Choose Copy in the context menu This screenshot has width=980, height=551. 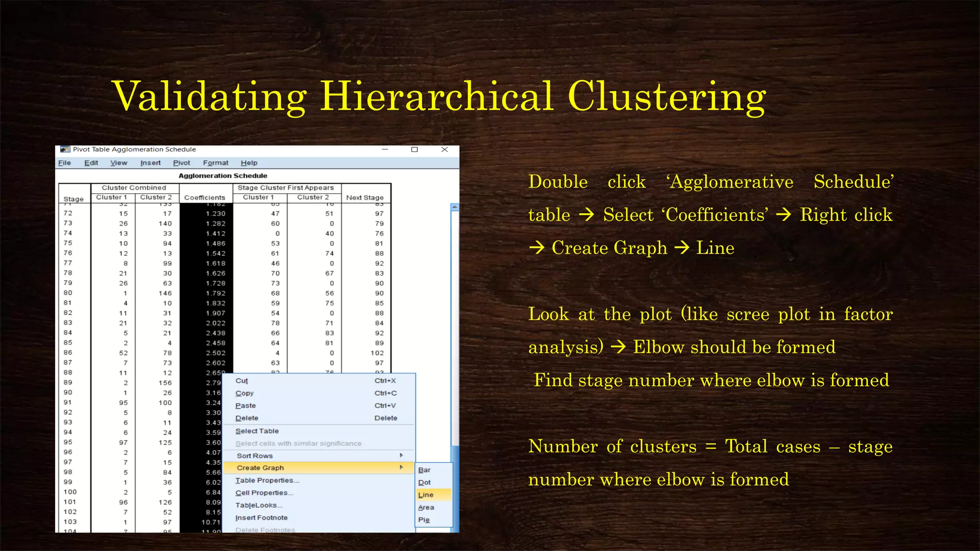pos(319,393)
